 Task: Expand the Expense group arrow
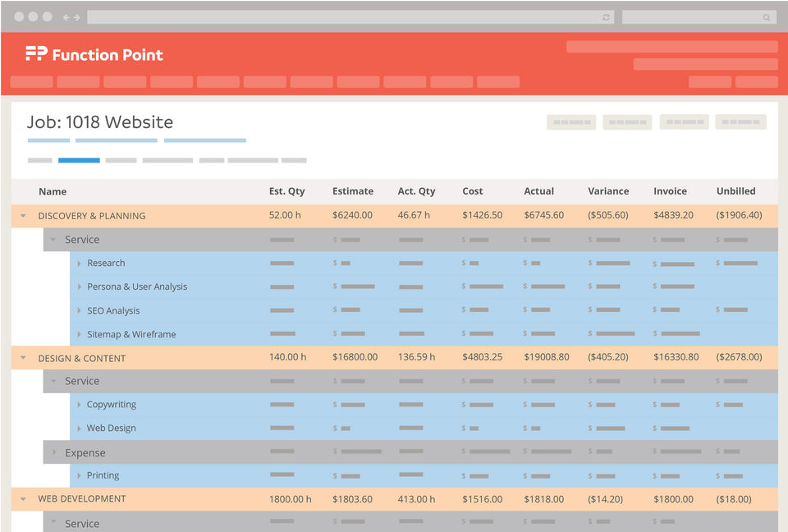[54, 452]
